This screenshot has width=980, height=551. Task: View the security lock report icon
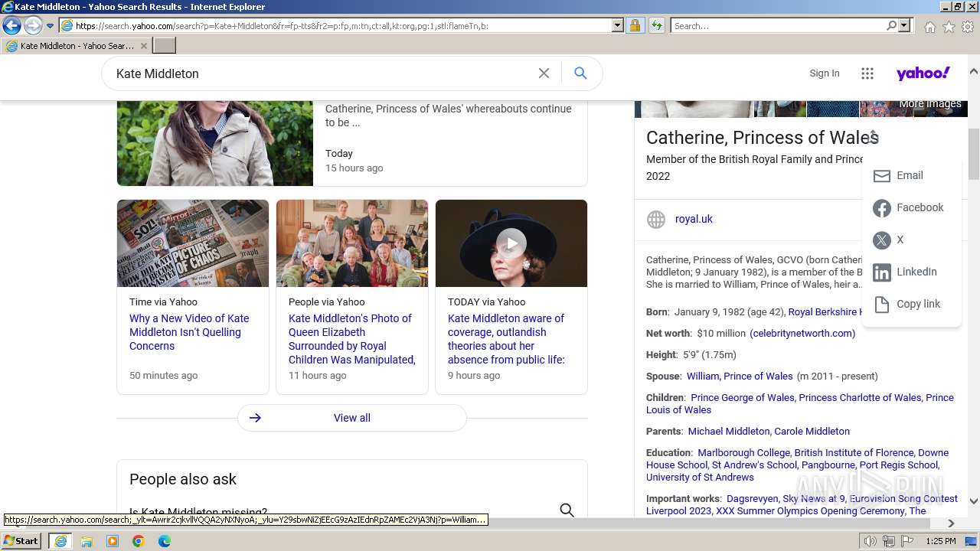(635, 25)
